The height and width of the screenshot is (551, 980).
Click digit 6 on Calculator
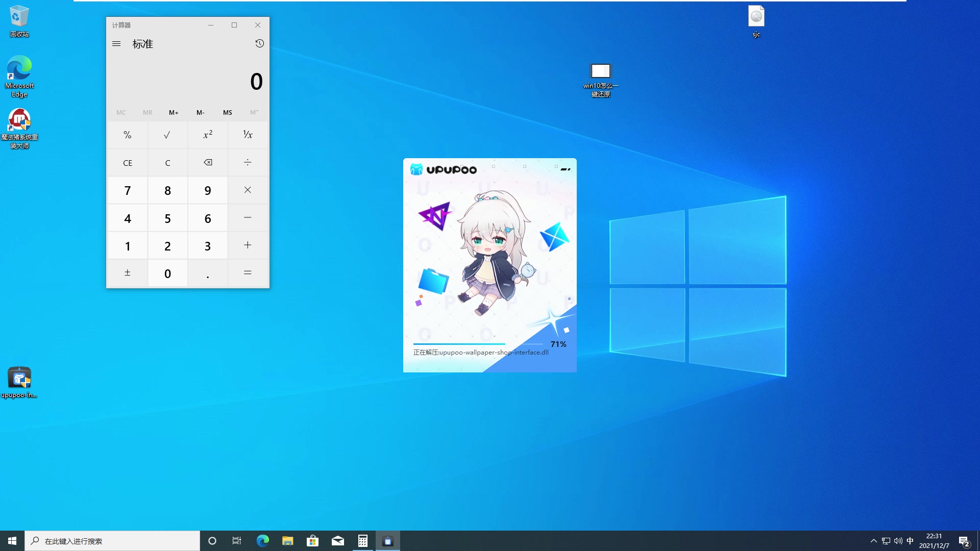pyautogui.click(x=208, y=218)
